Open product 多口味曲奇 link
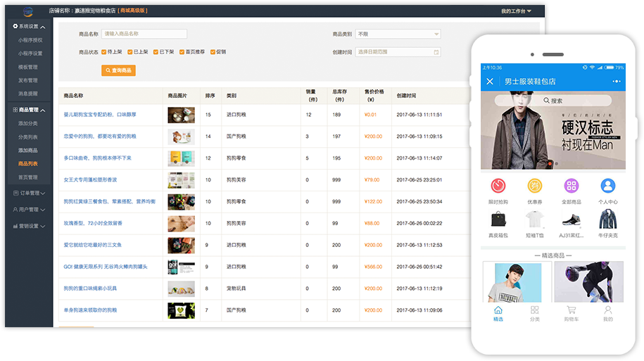The width and height of the screenshot is (644, 361). (x=97, y=158)
